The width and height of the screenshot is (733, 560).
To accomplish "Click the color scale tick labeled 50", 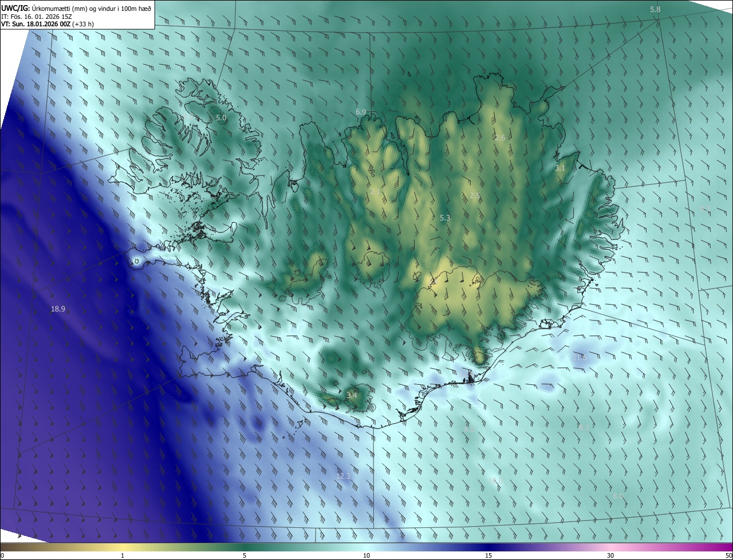I will (728, 555).
